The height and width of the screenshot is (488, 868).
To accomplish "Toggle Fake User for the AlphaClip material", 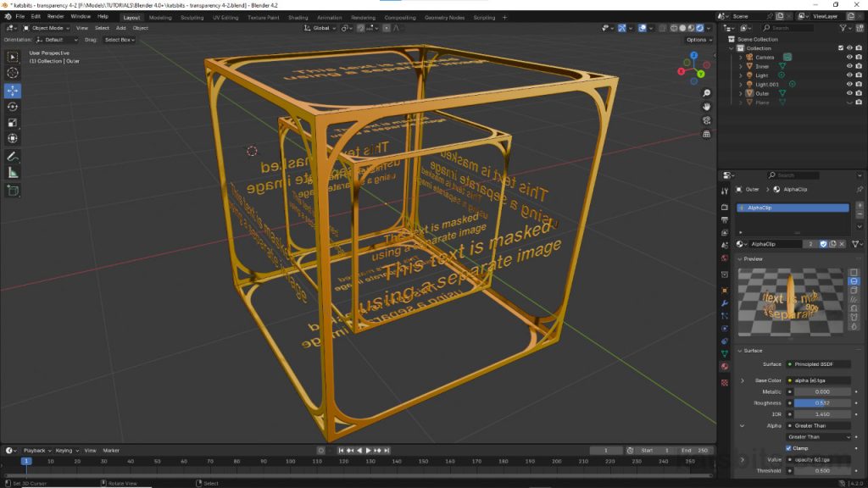I will tap(823, 244).
